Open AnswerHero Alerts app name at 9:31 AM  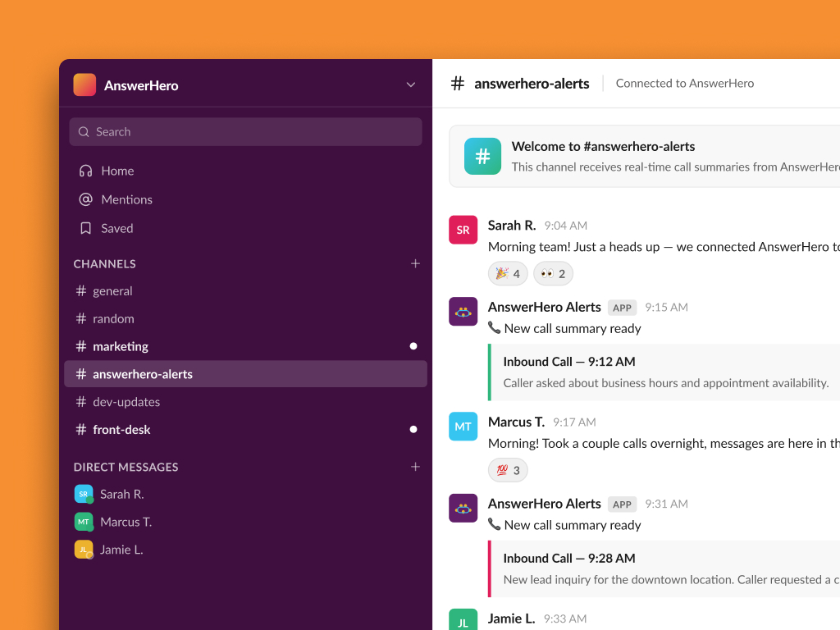[x=545, y=504]
